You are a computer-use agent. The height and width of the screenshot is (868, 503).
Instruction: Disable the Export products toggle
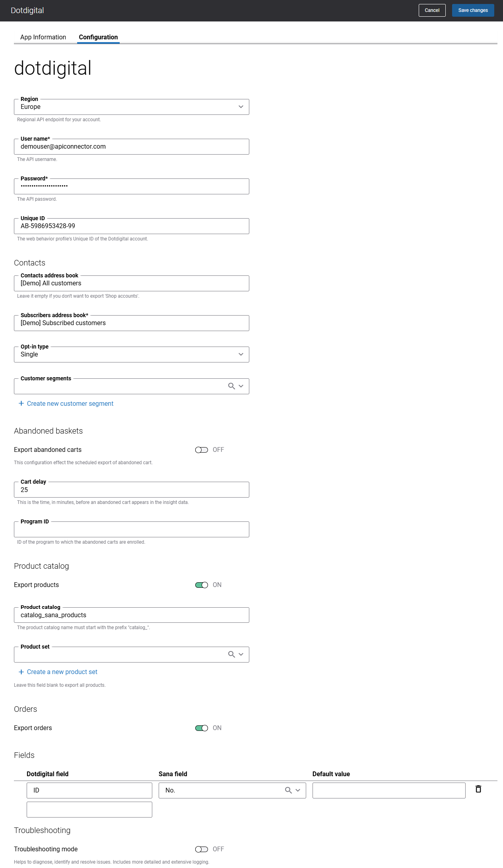coord(202,585)
